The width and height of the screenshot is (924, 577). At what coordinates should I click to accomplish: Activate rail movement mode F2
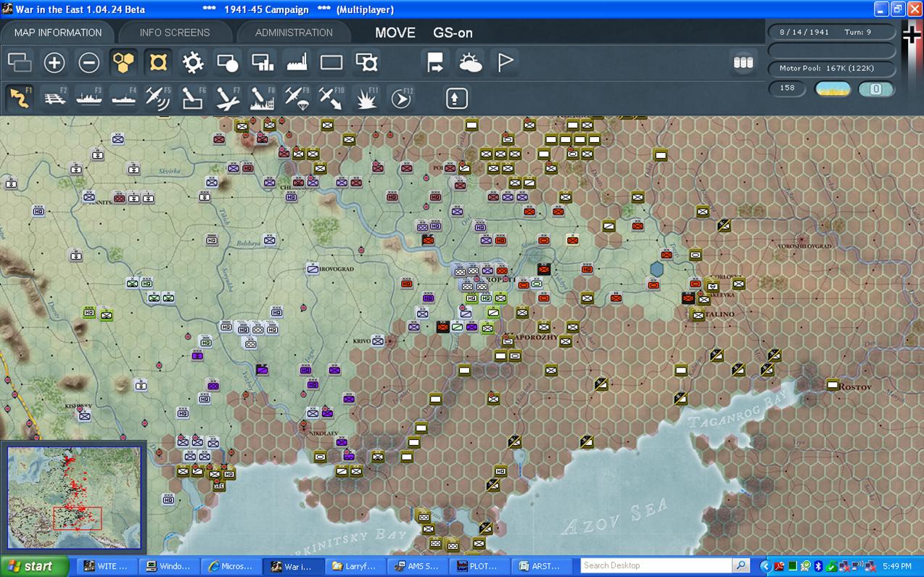click(55, 98)
